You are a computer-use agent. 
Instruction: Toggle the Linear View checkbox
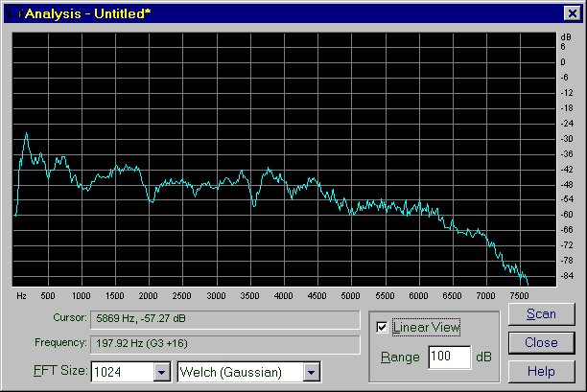click(383, 328)
